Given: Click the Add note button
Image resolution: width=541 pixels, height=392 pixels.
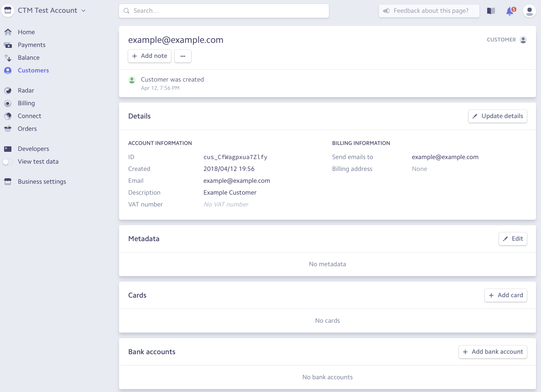Looking at the screenshot, I should 150,56.
